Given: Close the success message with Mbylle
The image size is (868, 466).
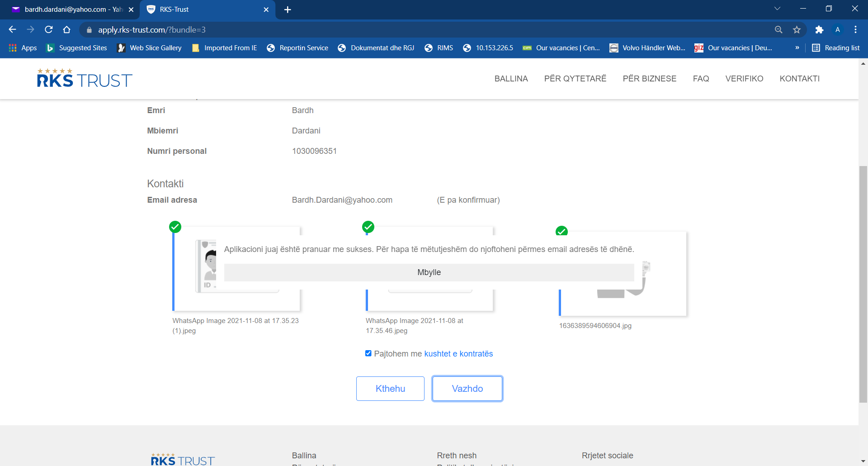Looking at the screenshot, I should (x=429, y=272).
